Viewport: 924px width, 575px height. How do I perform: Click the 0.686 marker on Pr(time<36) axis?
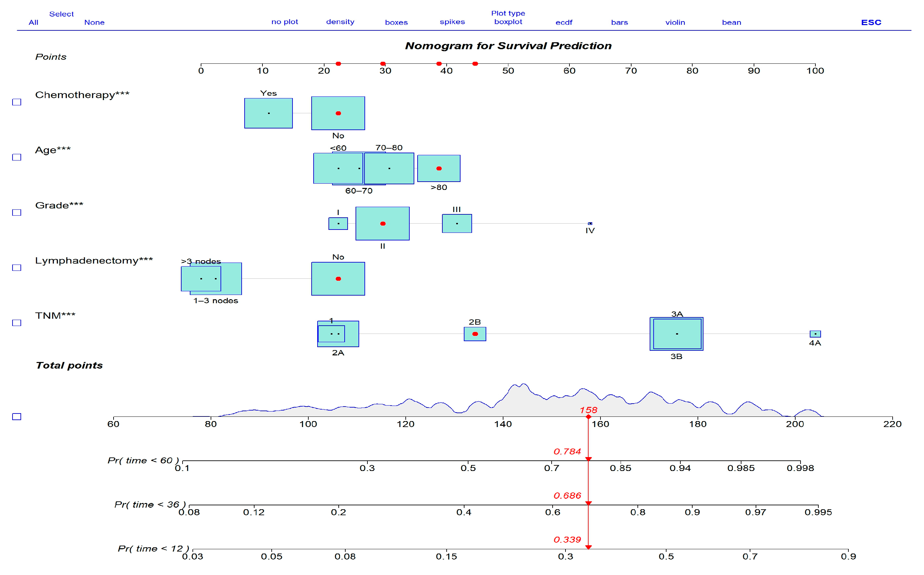point(588,503)
